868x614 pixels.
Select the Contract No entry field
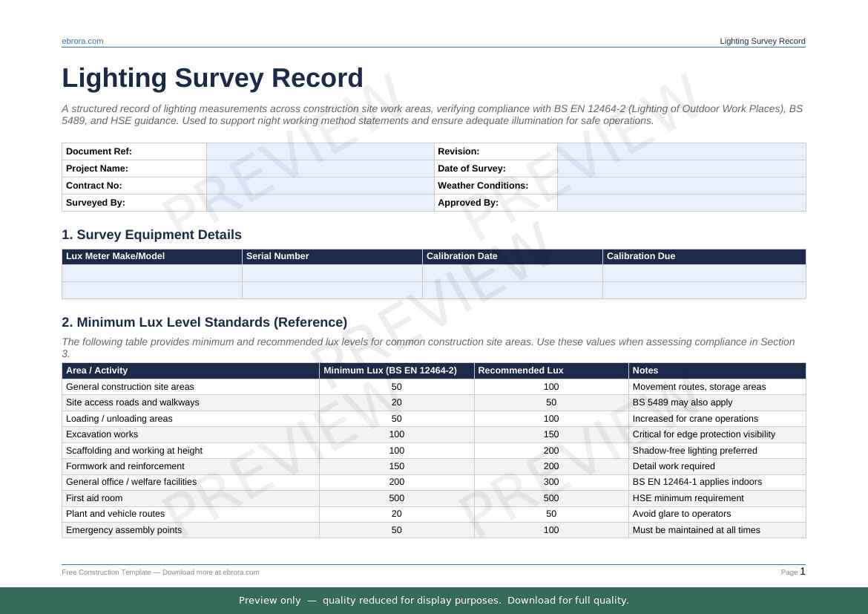point(320,186)
